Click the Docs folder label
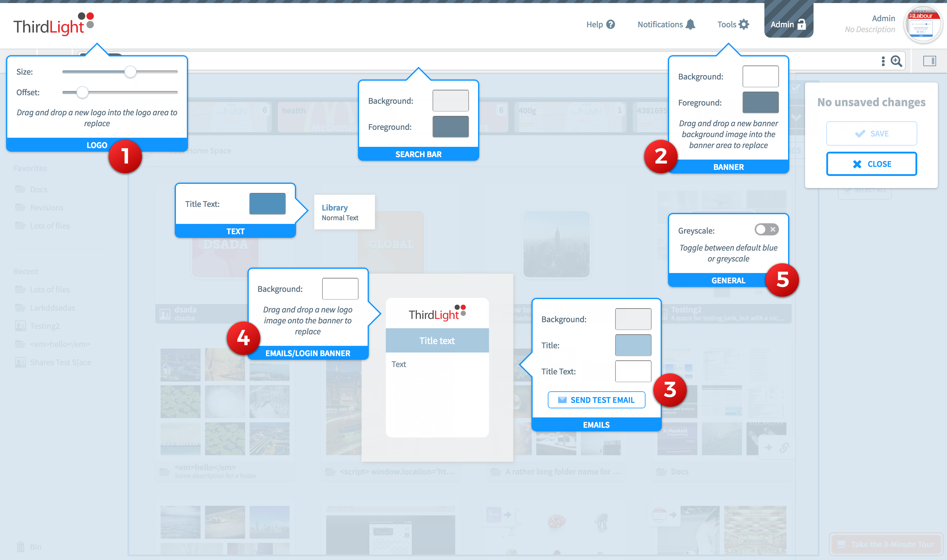The image size is (947, 560). tap(679, 472)
